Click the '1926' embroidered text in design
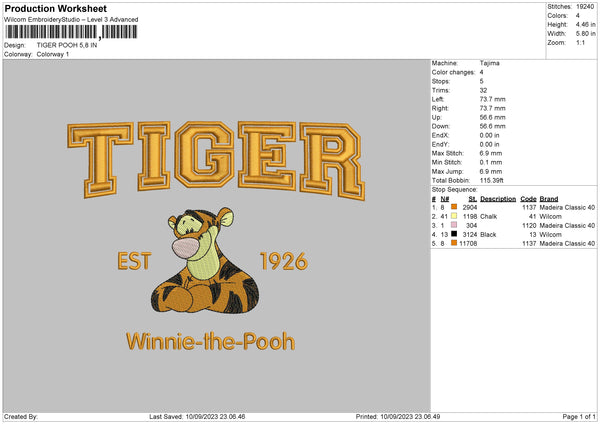The height and width of the screenshot is (424, 600). point(284,261)
